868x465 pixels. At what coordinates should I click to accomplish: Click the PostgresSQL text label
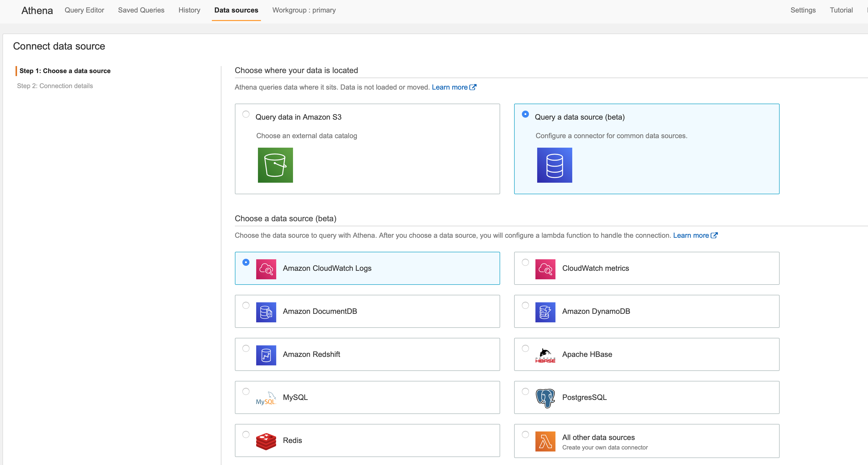coord(584,398)
